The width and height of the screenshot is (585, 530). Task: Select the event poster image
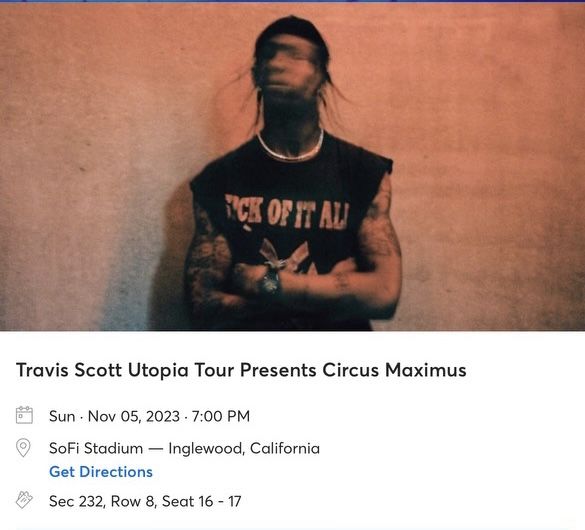click(292, 167)
